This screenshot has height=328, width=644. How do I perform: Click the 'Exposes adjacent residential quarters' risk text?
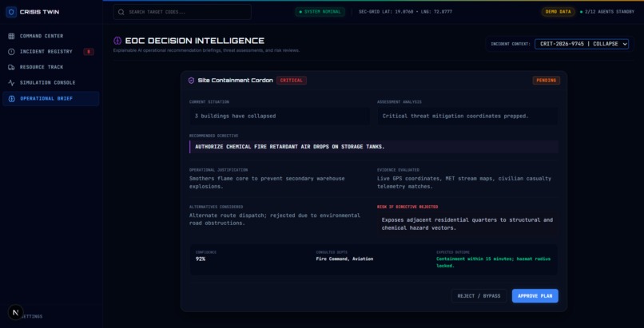pos(467,224)
